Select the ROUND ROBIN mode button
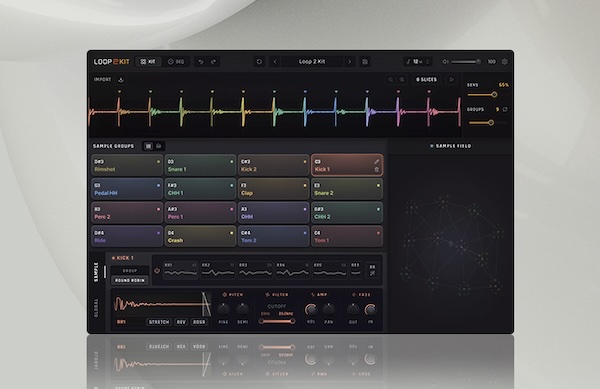This screenshot has width=600, height=389. coord(130,280)
